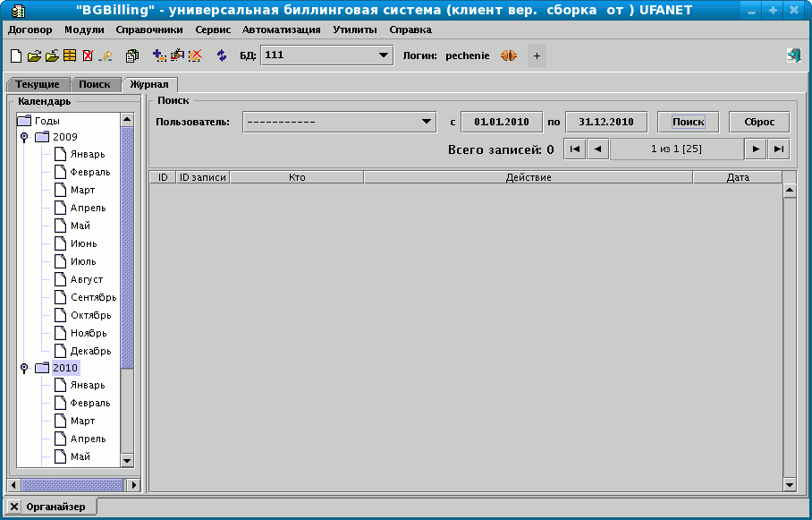Viewport: 812px width, 520px height.
Task: Select Август under the 2009 folder
Action: (87, 279)
